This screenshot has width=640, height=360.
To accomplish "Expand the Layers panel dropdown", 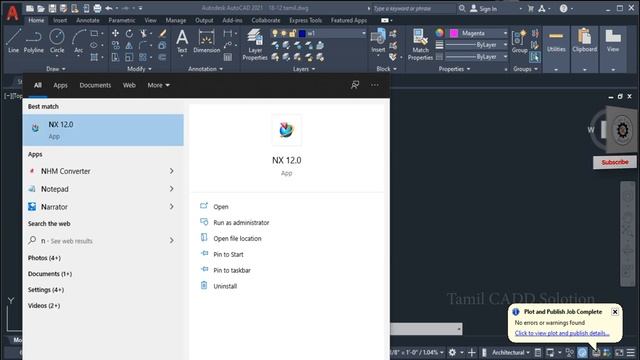I will tap(304, 69).
